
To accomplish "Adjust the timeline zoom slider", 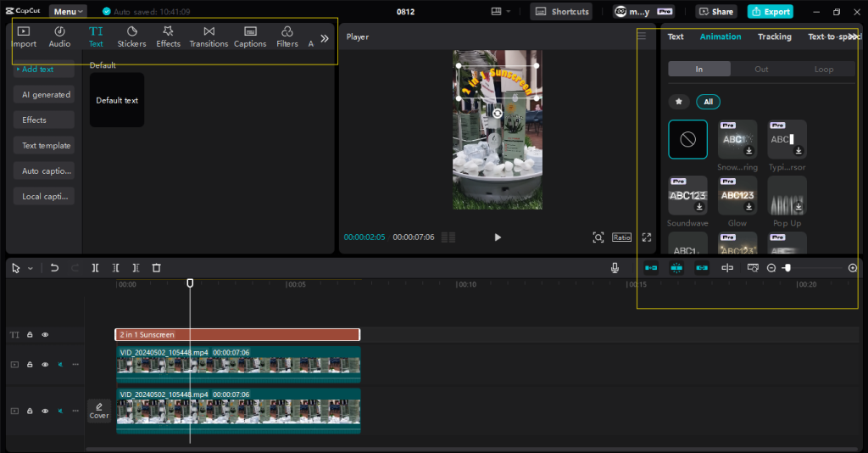I will [787, 268].
